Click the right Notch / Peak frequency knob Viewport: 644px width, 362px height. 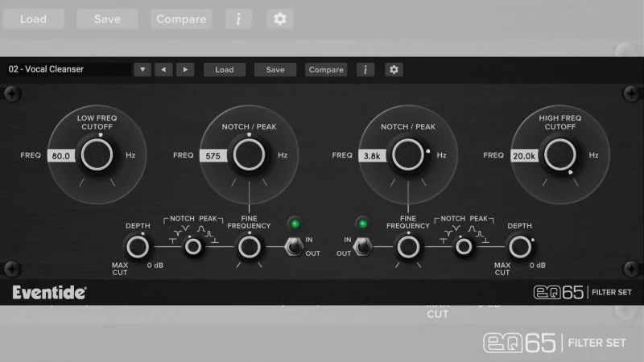[x=408, y=154]
